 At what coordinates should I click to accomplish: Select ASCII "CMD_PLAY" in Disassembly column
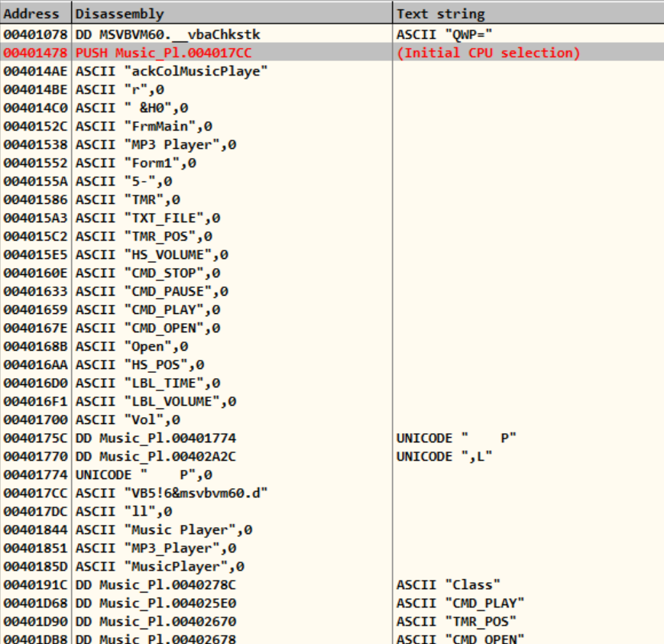point(147,309)
